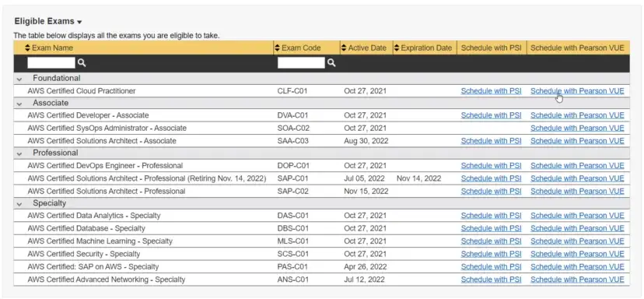Collapse the Associate group chevron

tap(19, 104)
